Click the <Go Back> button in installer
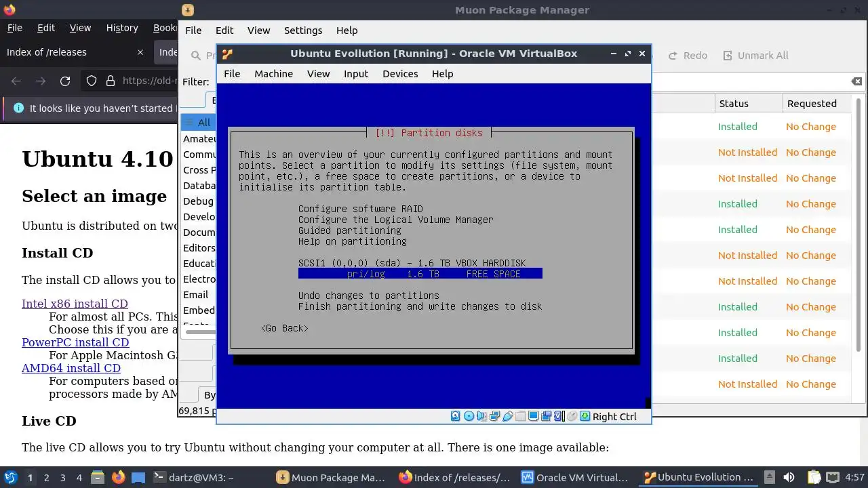 tap(285, 328)
